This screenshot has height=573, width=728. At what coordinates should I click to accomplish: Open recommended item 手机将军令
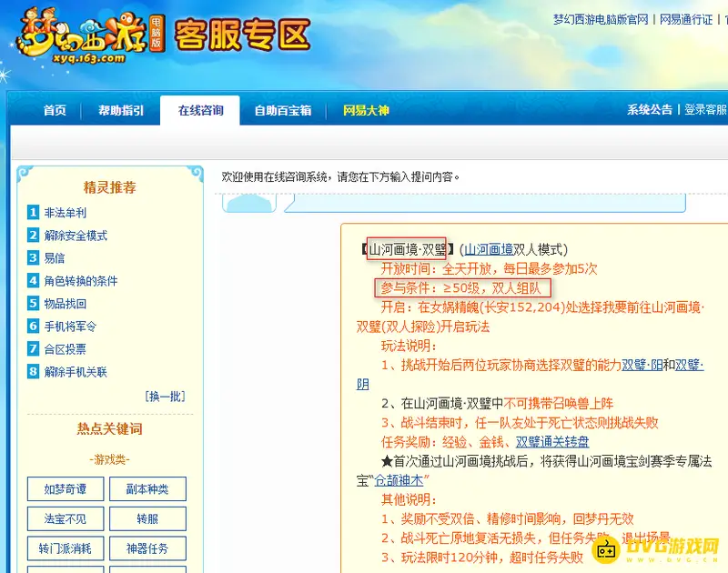pos(71,327)
